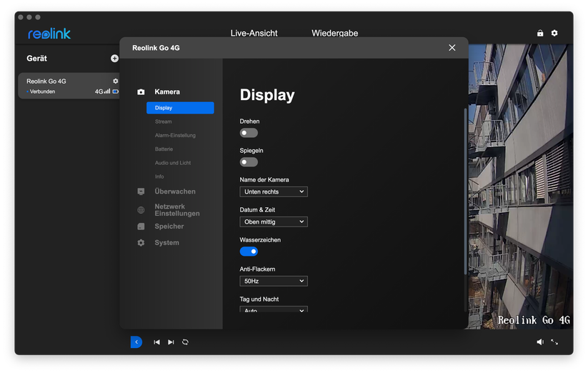Expand Kamera settings section

tap(167, 92)
